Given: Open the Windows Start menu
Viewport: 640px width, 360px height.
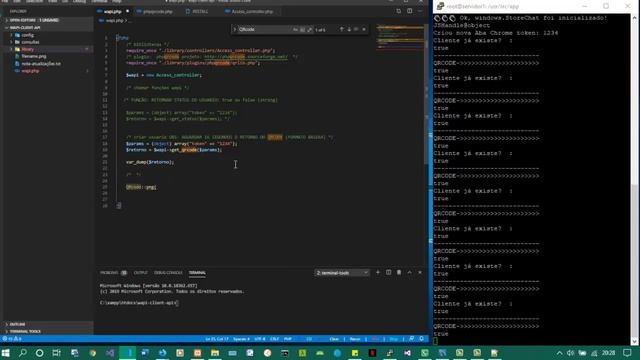Looking at the screenshot, I should [x=5, y=353].
